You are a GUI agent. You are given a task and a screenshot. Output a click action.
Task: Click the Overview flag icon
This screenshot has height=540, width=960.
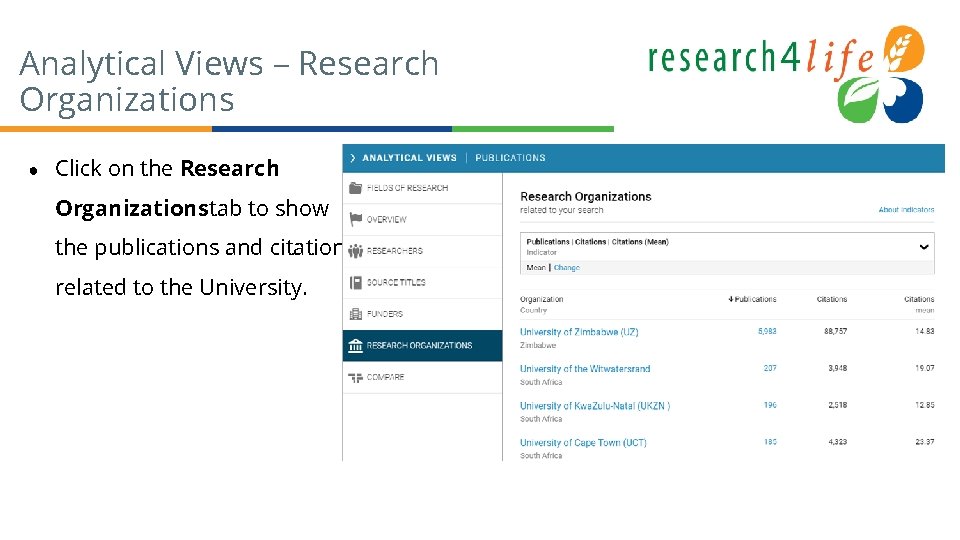coord(355,219)
